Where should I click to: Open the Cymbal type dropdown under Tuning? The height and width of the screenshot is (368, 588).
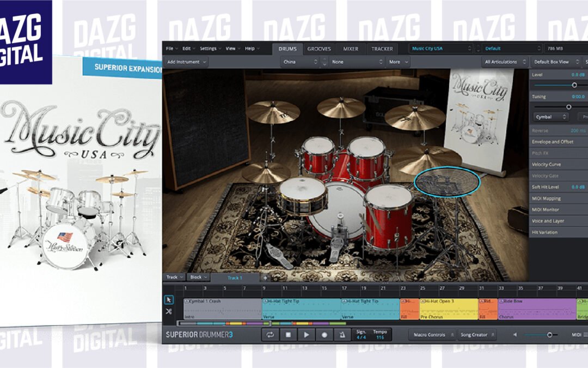[550, 117]
